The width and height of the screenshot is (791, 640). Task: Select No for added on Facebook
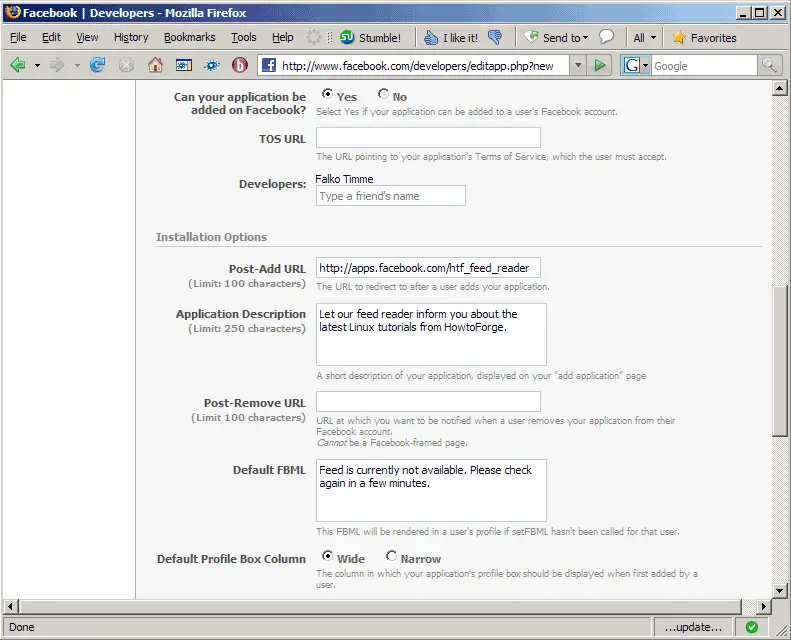(x=383, y=94)
